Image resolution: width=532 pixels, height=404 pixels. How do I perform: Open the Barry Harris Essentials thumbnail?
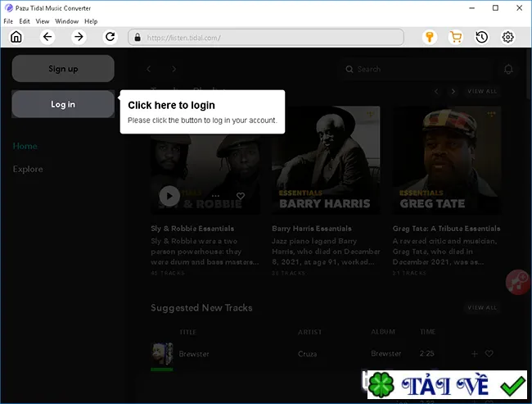click(326, 161)
